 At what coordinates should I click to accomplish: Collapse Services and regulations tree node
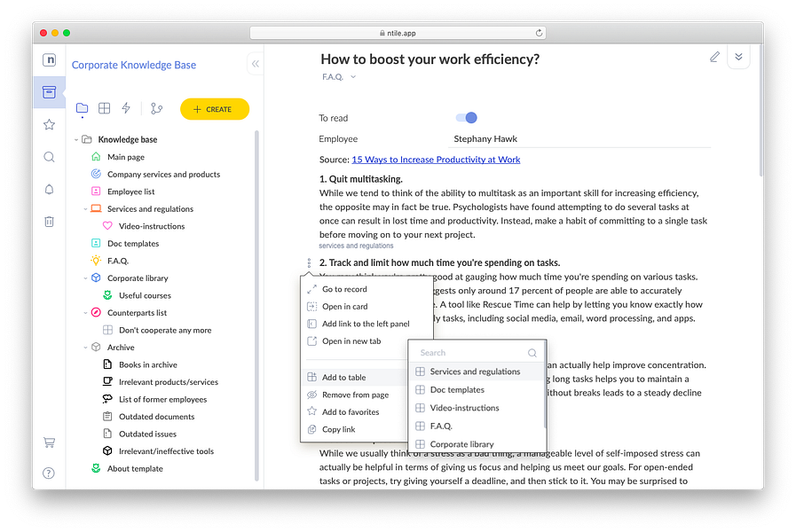pos(85,209)
